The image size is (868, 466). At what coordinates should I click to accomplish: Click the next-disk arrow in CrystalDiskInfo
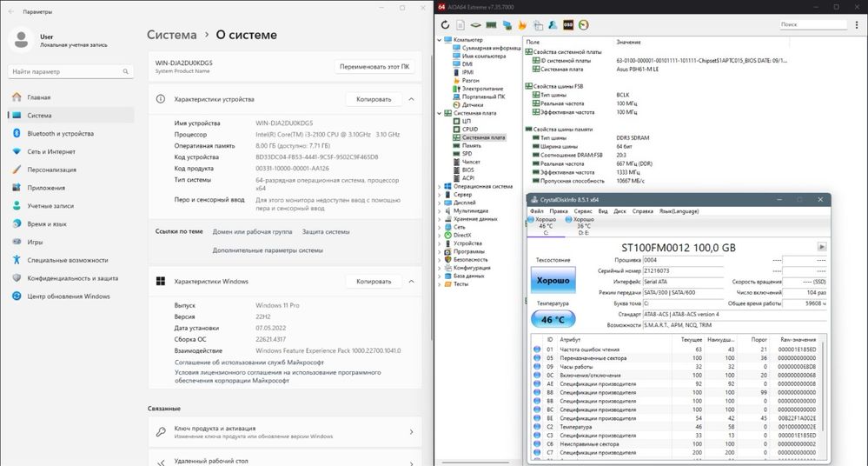click(x=821, y=247)
